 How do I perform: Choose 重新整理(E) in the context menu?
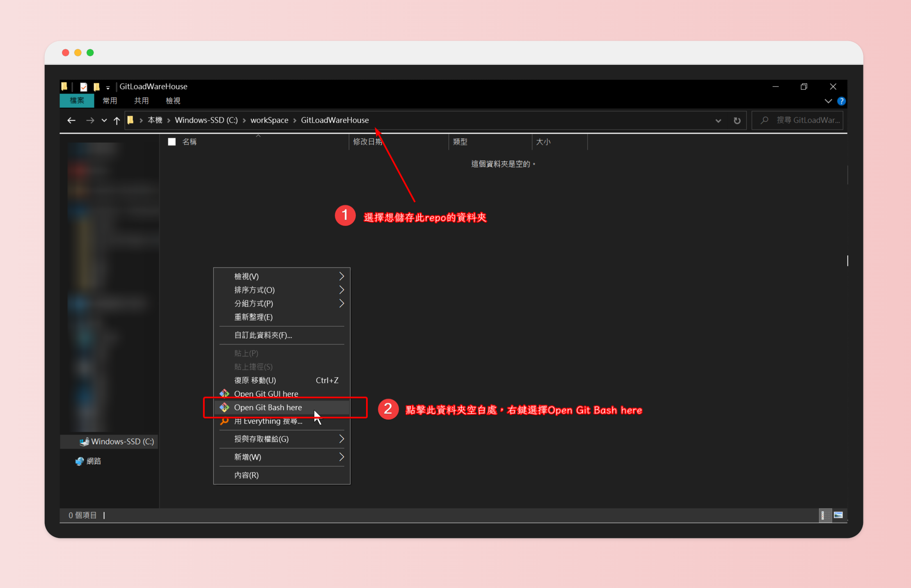(282, 317)
